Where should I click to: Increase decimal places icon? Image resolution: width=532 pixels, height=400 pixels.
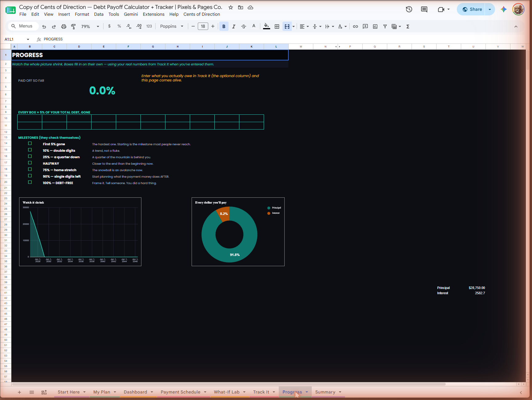click(x=139, y=26)
